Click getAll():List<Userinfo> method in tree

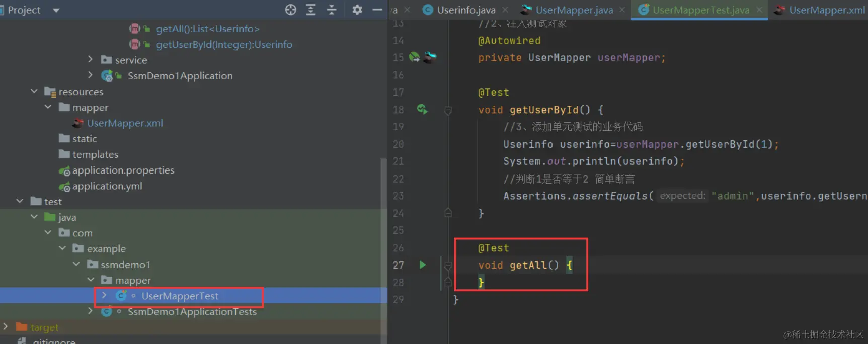click(208, 29)
